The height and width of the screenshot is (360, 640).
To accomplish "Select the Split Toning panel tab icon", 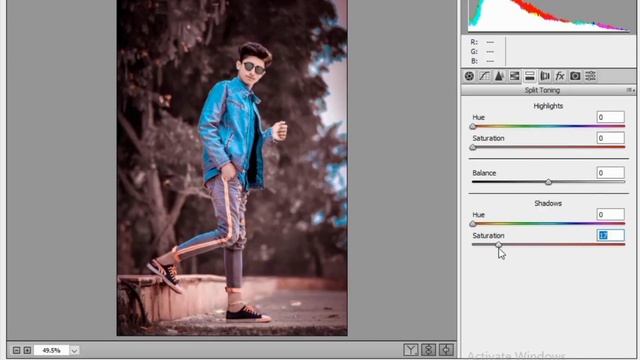I will pyautogui.click(x=529, y=76).
